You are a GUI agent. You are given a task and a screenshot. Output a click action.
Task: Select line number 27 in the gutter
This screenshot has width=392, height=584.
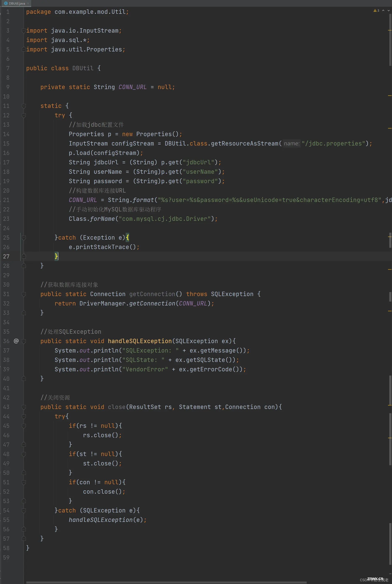tap(6, 256)
